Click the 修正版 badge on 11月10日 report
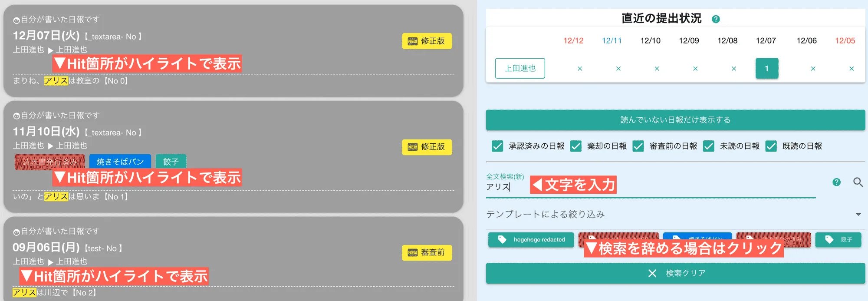 pos(427,147)
